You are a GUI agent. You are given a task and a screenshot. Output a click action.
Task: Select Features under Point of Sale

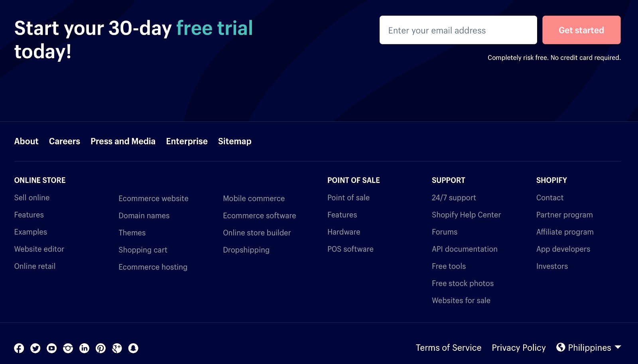coord(342,215)
